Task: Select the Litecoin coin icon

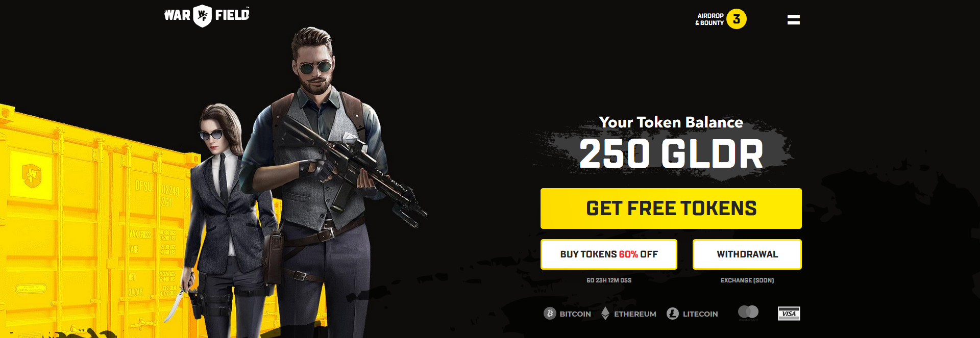Action: pos(673,314)
